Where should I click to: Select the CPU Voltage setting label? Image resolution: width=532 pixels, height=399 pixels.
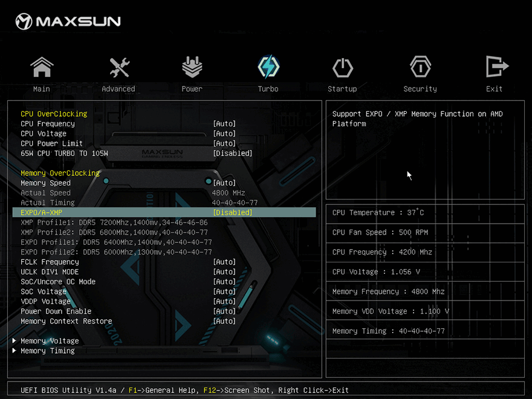44,134
